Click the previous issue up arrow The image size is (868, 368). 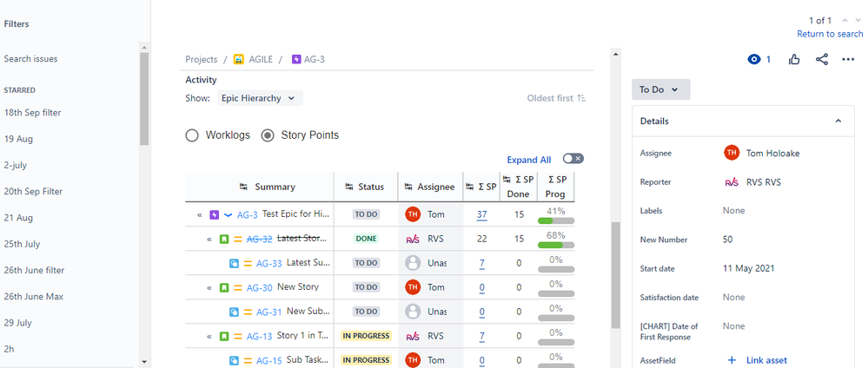(845, 21)
